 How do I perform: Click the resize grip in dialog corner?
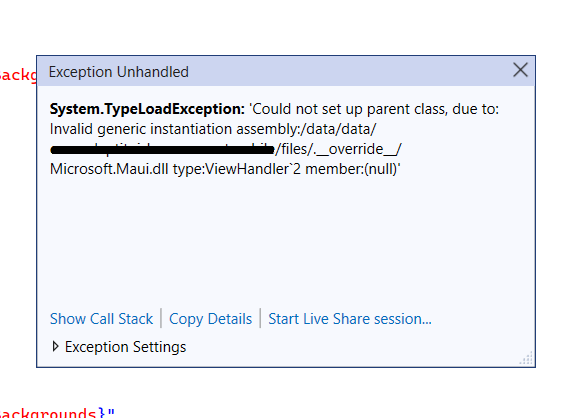526,358
